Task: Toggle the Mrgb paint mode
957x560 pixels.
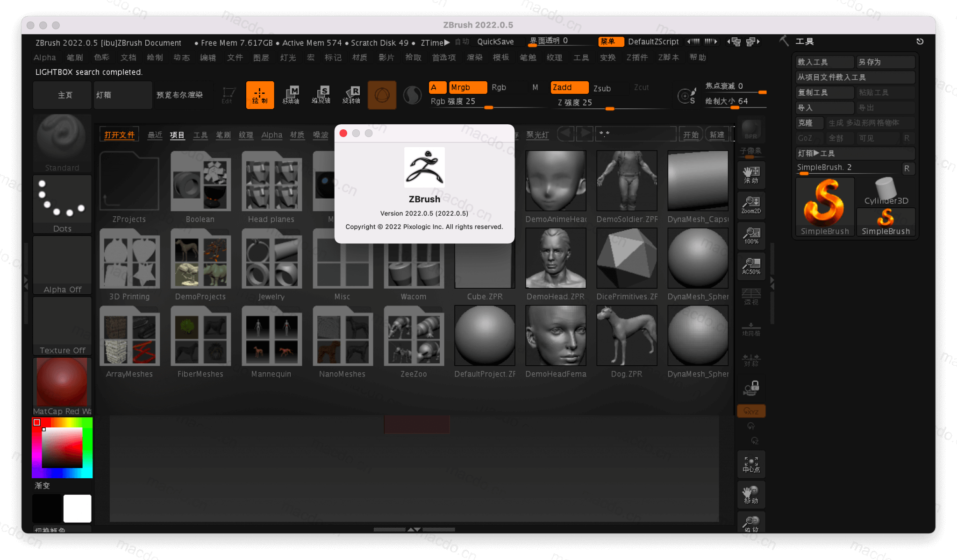Action: 467,87
